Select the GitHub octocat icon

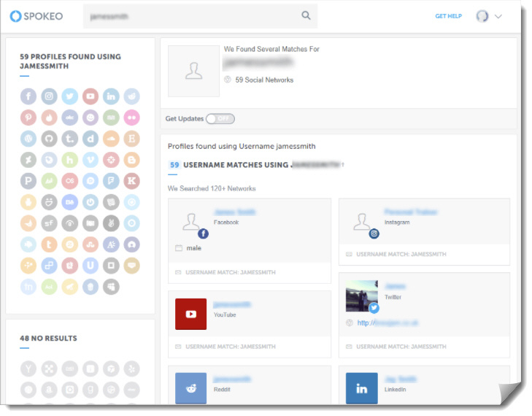[x=49, y=139]
